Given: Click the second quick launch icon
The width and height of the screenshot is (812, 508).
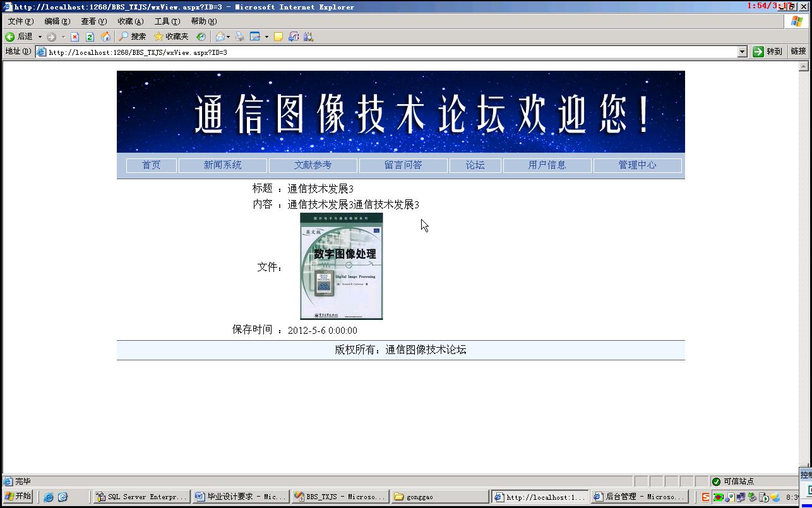Looking at the screenshot, I should click(63, 497).
